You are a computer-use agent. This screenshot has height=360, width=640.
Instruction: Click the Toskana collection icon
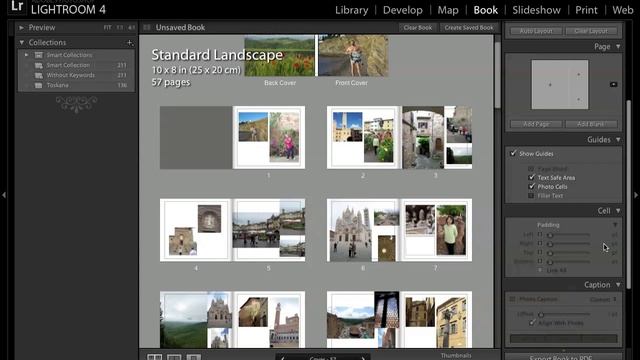[39, 85]
